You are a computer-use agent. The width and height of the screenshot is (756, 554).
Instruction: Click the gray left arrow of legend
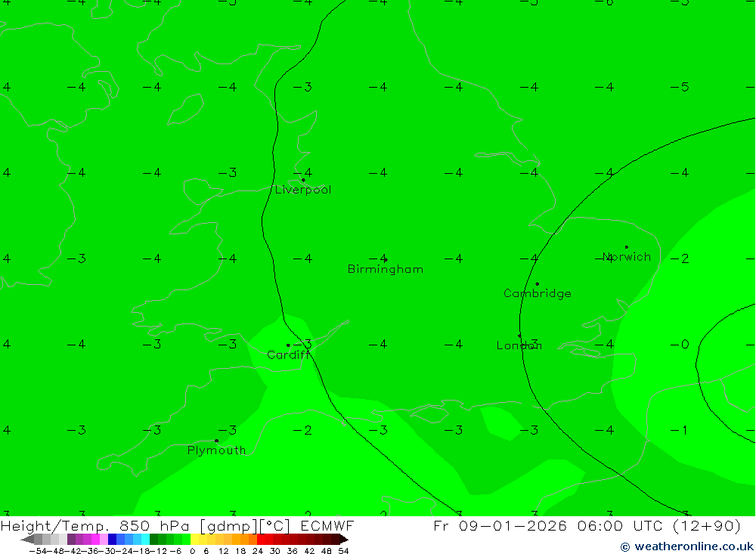(28, 539)
